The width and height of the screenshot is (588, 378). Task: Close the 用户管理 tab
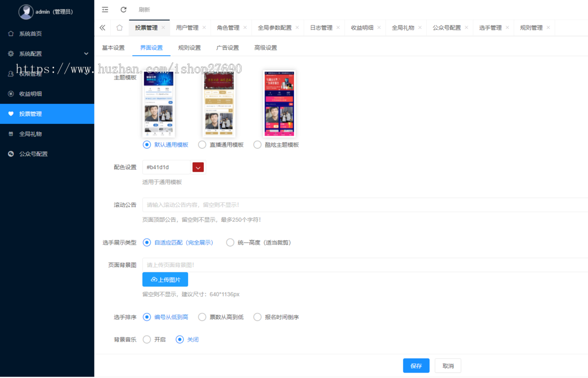pos(204,28)
